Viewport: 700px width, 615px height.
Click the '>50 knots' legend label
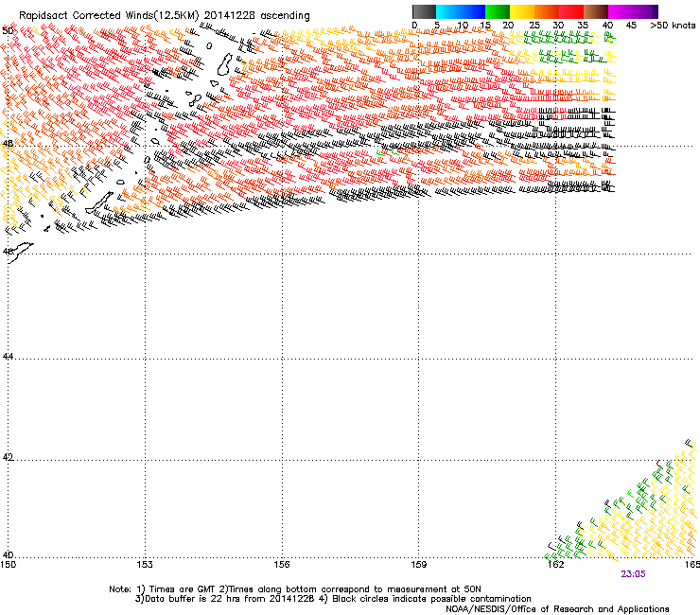[x=673, y=26]
